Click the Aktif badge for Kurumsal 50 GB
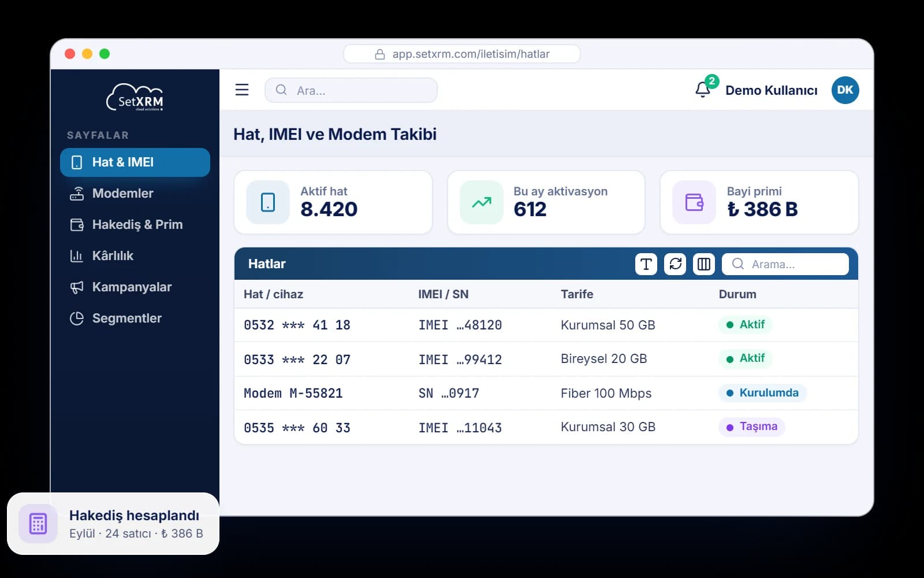Image resolution: width=924 pixels, height=578 pixels. coord(746,325)
